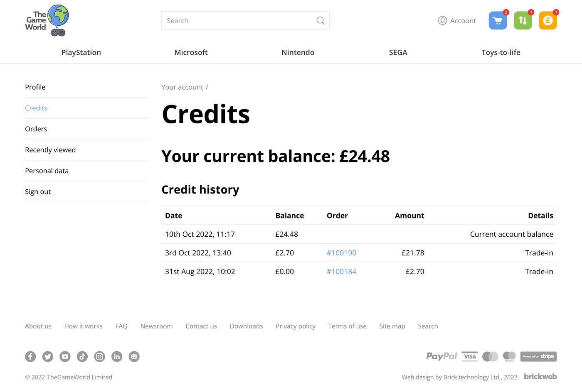Open order #100190 link

point(341,253)
